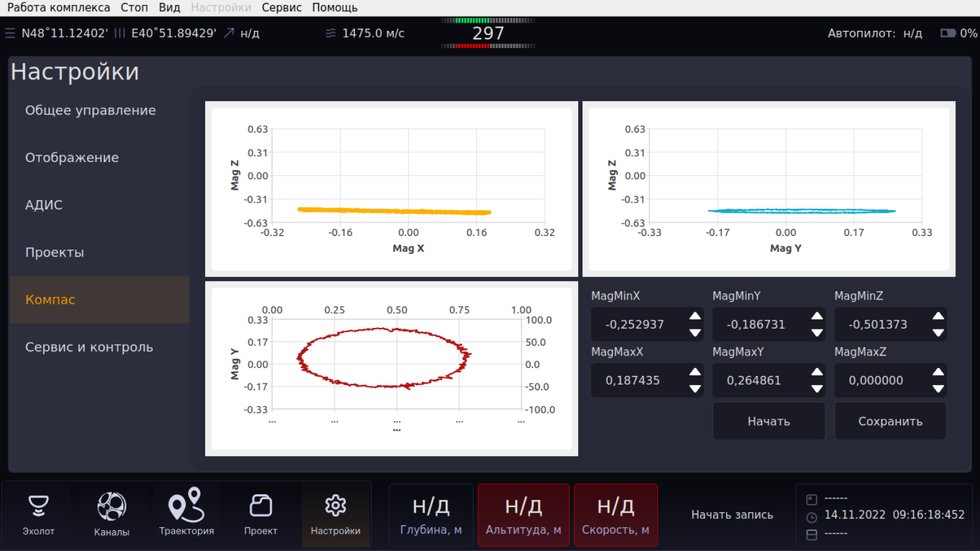
Task: Open the Эхолот echo sounder view
Action: coord(38,515)
